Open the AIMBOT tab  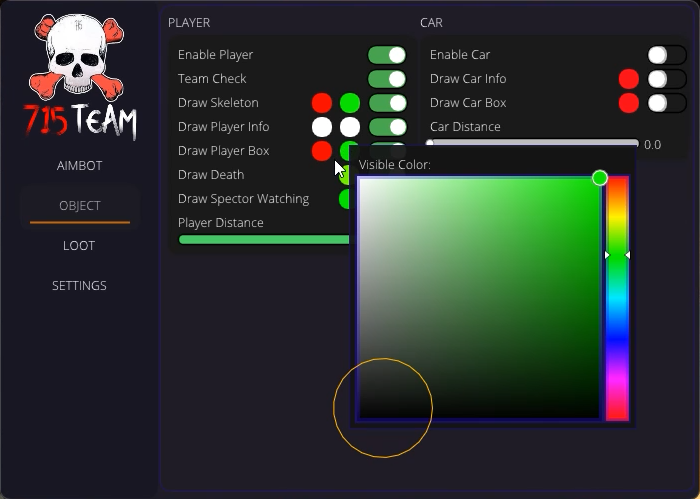[x=80, y=166]
